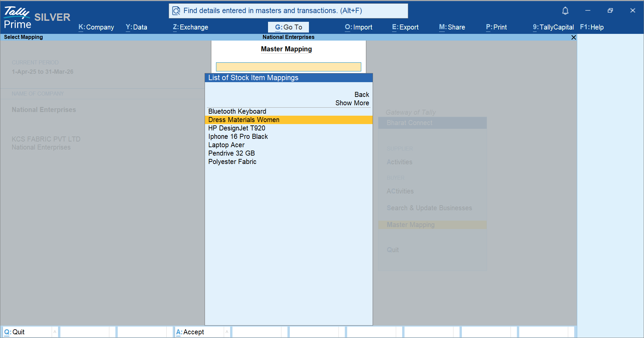The height and width of the screenshot is (338, 644).
Task: Open the Company menu
Action: coord(96,27)
